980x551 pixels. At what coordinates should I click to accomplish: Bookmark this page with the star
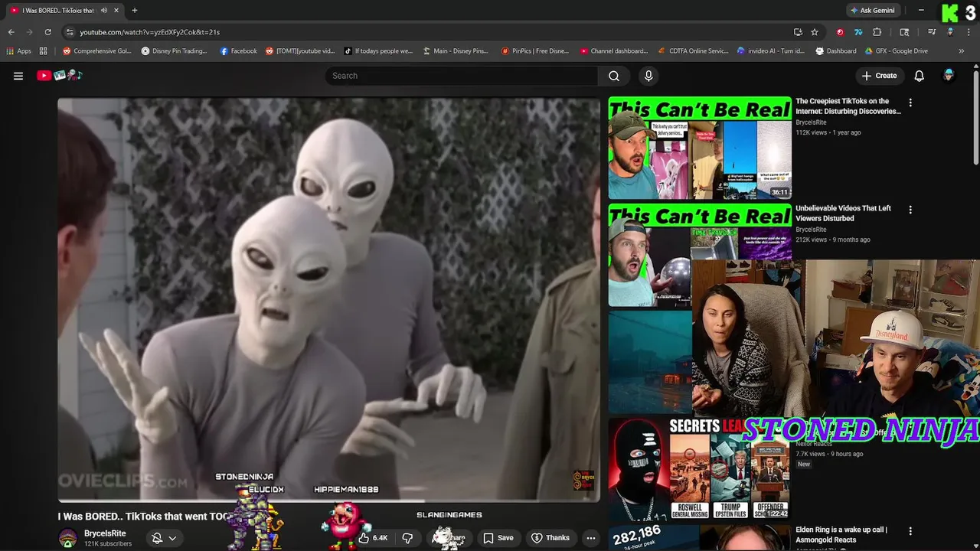pos(815,32)
